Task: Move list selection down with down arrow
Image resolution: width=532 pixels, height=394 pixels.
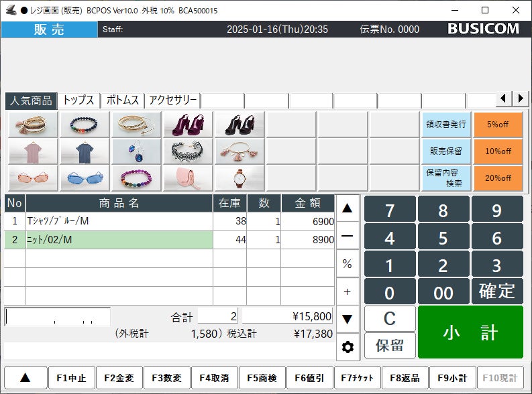Action: point(348,319)
